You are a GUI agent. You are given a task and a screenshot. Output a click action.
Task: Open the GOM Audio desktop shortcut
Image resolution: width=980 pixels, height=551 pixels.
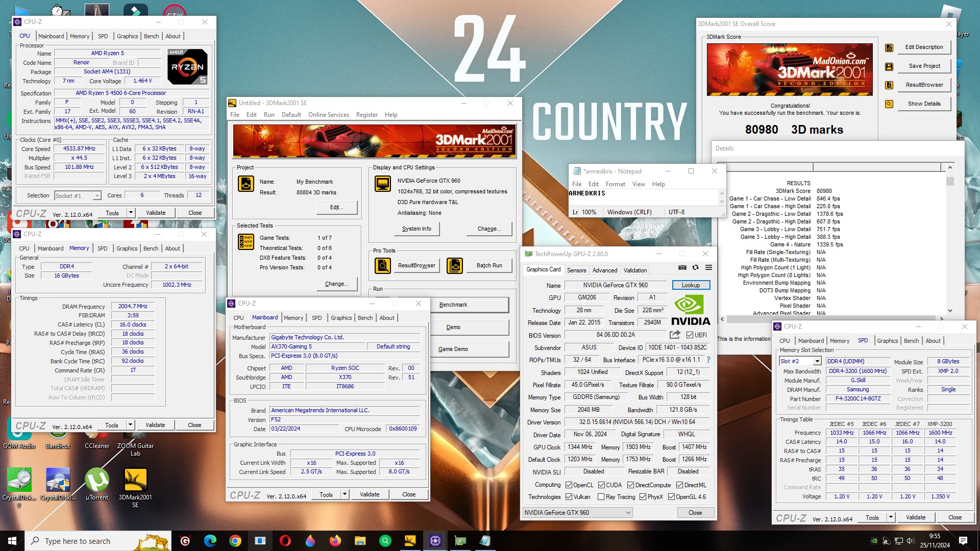pos(19,434)
